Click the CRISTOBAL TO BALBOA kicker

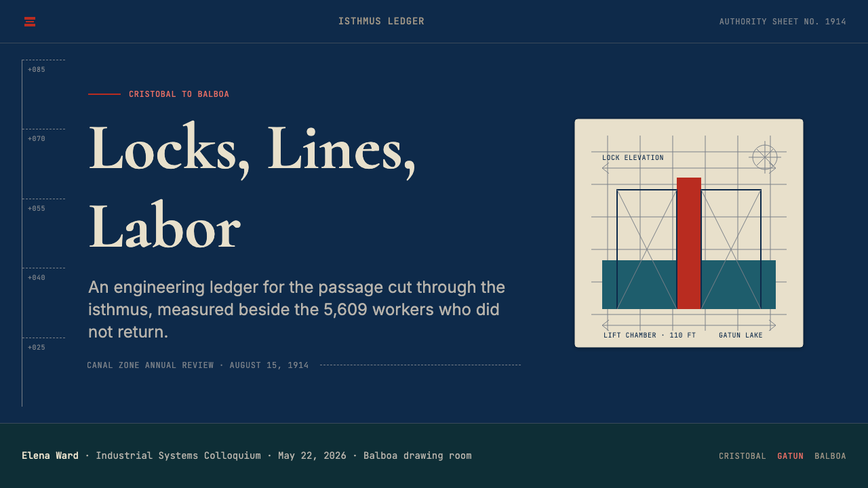pyautogui.click(x=179, y=94)
